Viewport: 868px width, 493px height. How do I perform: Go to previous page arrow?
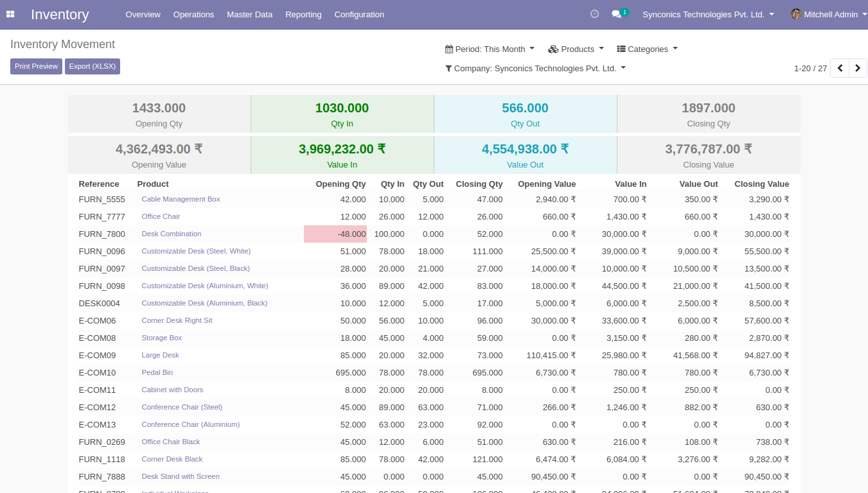pyautogui.click(x=840, y=68)
